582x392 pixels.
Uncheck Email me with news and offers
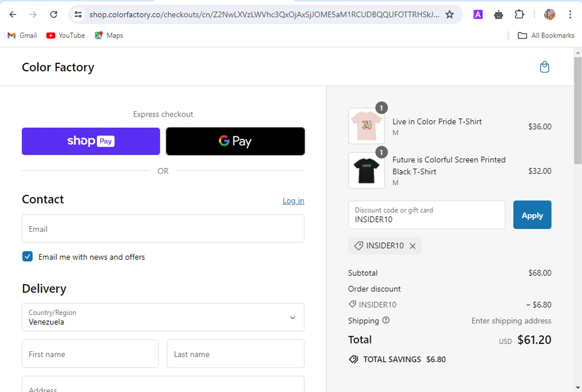(28, 257)
